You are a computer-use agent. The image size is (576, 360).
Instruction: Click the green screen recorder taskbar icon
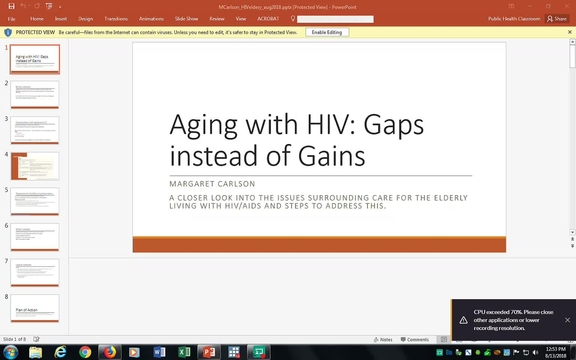(x=259, y=352)
